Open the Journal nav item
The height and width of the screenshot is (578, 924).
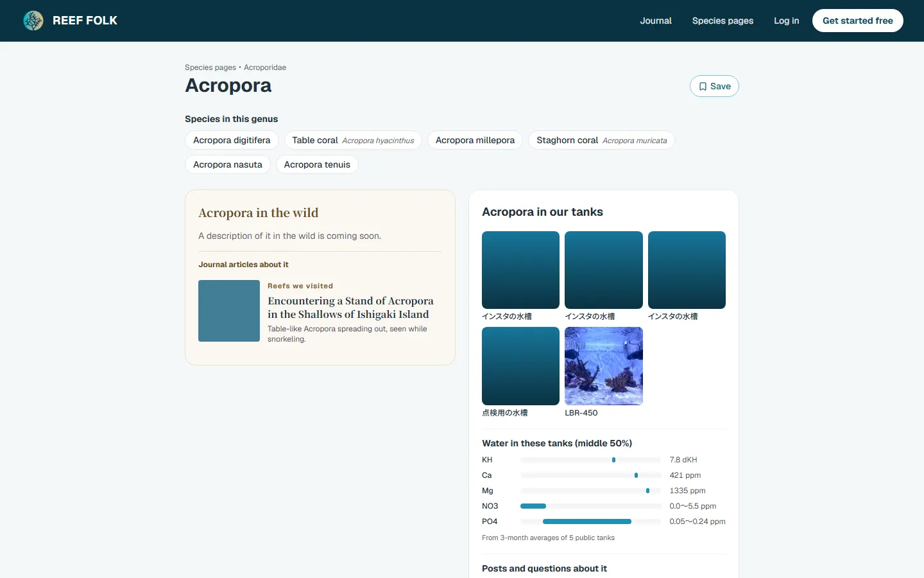pyautogui.click(x=656, y=21)
